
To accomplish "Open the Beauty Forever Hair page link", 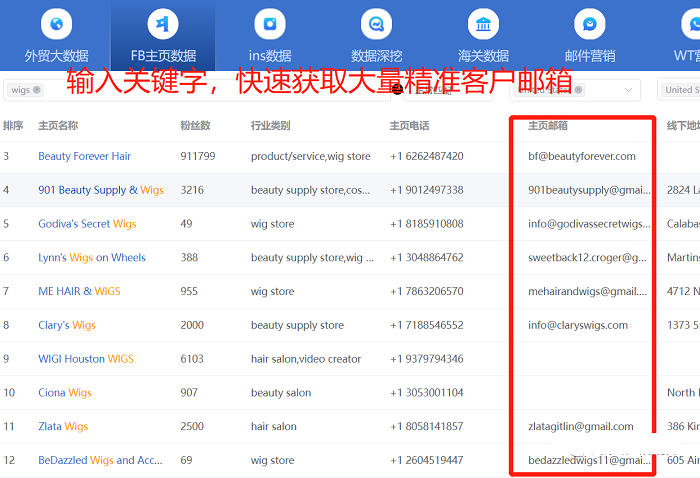I will [x=84, y=156].
